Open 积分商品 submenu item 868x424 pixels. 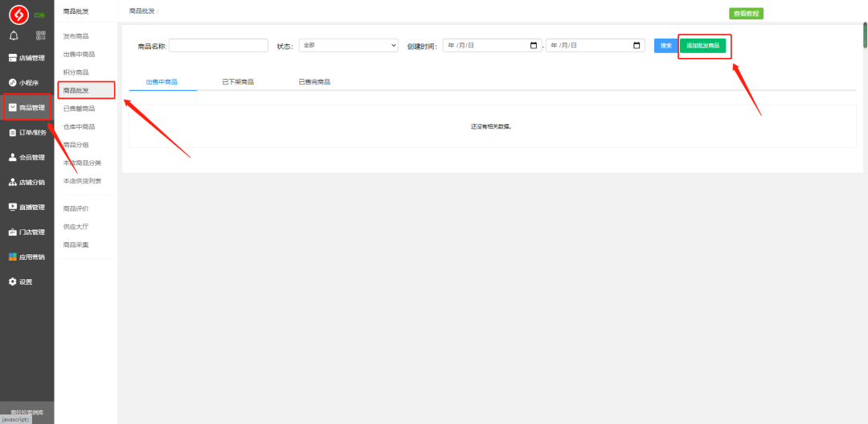click(x=76, y=72)
